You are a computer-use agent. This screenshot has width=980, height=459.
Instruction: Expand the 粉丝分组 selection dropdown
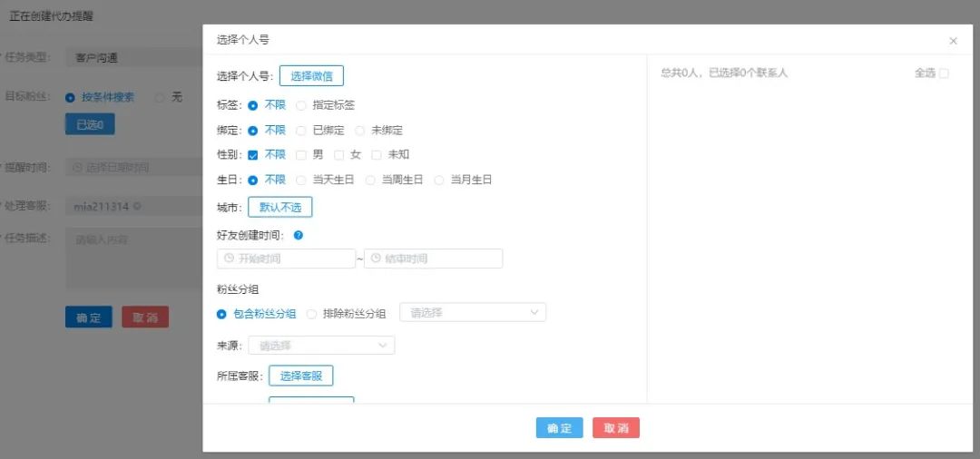click(x=473, y=313)
